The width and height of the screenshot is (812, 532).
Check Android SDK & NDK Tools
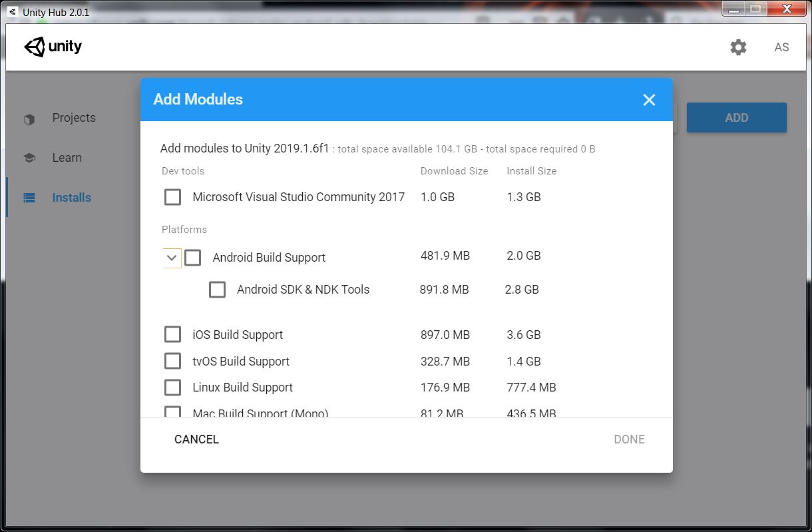tap(217, 290)
